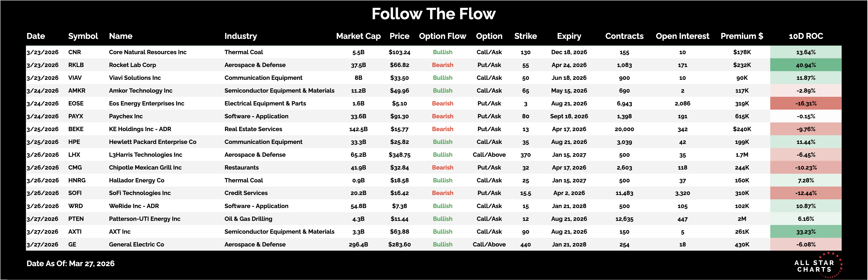Click the RKLB ticker symbol
This screenshot has width=868, height=280.
(x=76, y=65)
